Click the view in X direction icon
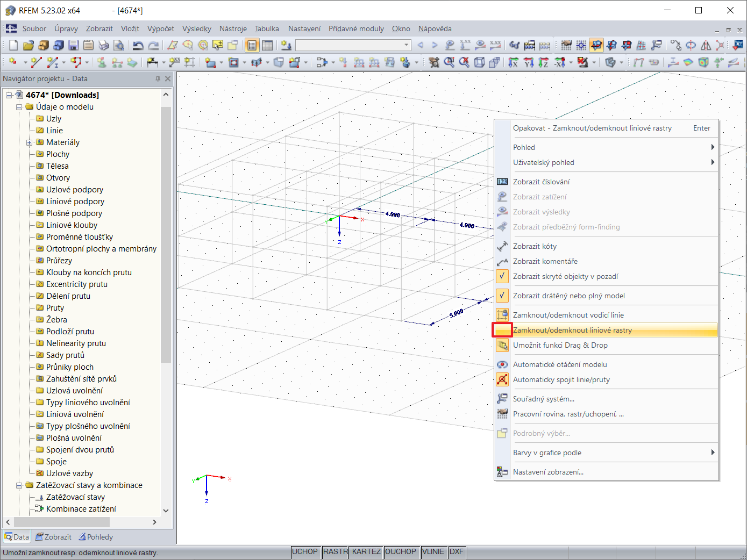Screen dimensions: 747x560 (x=514, y=63)
